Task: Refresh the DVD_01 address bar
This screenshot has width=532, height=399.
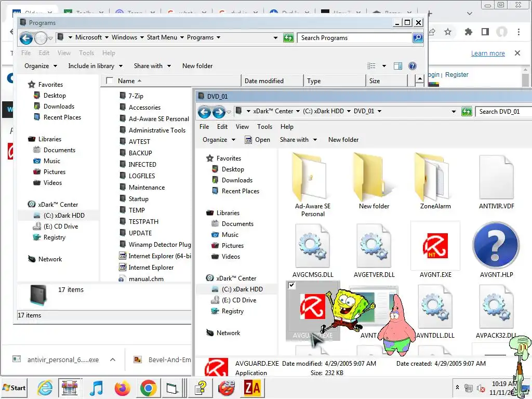Action: [x=467, y=112]
